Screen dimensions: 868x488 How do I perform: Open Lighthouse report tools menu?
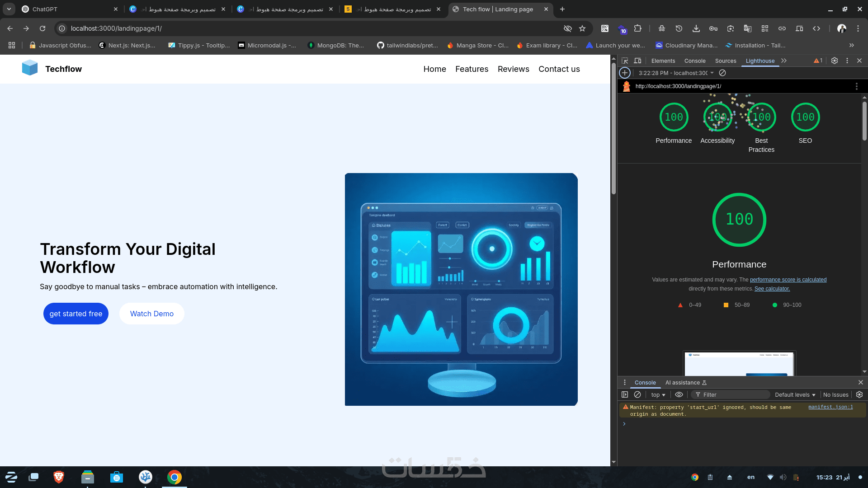click(x=856, y=86)
